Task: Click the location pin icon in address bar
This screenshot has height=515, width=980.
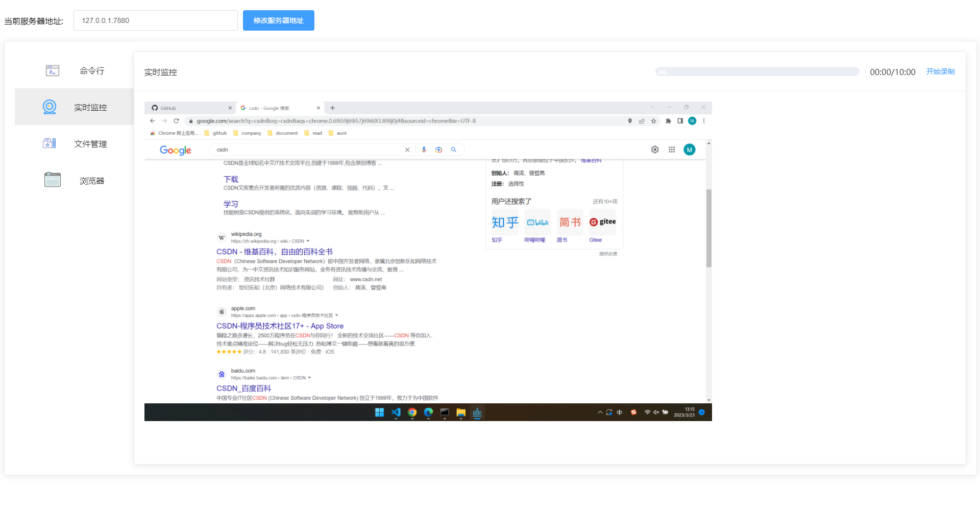Action: click(x=630, y=121)
